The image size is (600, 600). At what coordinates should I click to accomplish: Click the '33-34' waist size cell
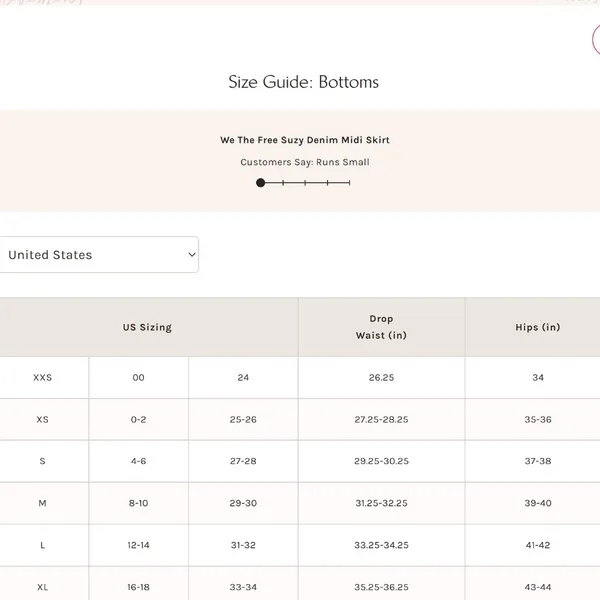point(243,584)
